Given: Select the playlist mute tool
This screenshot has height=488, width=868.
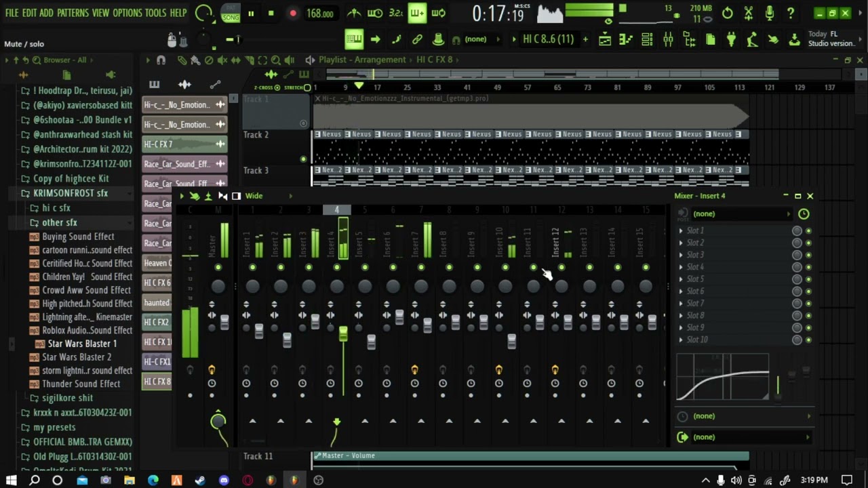Looking at the screenshot, I should [222, 60].
